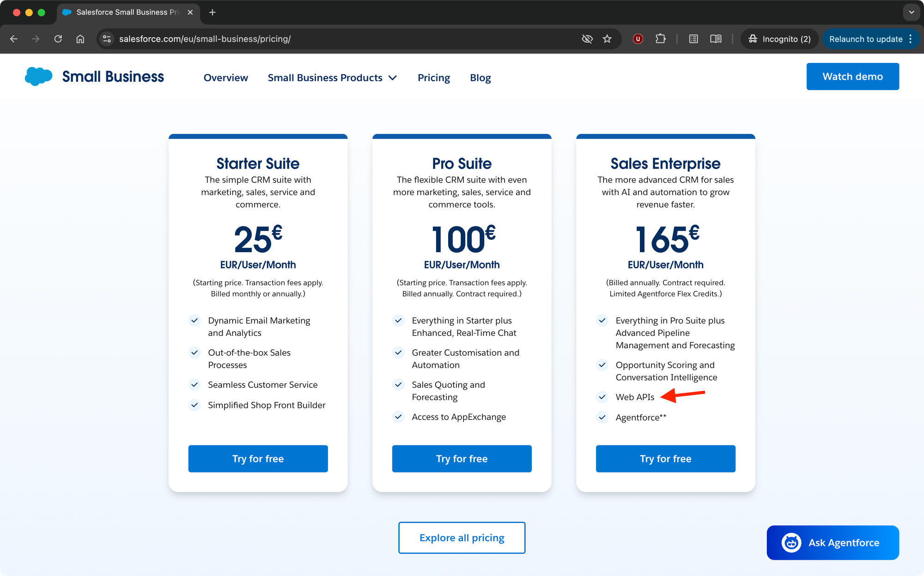The height and width of the screenshot is (576, 924).
Task: Click the Agentforce** feature text
Action: (641, 418)
